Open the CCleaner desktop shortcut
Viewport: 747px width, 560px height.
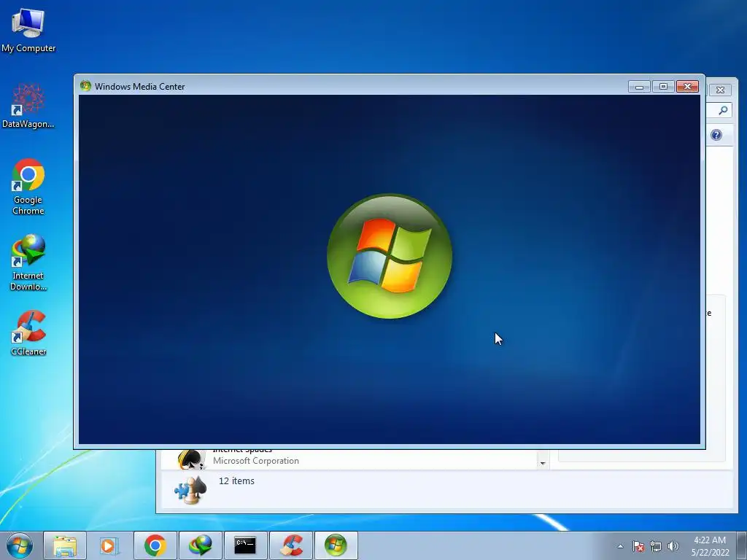[28, 332]
